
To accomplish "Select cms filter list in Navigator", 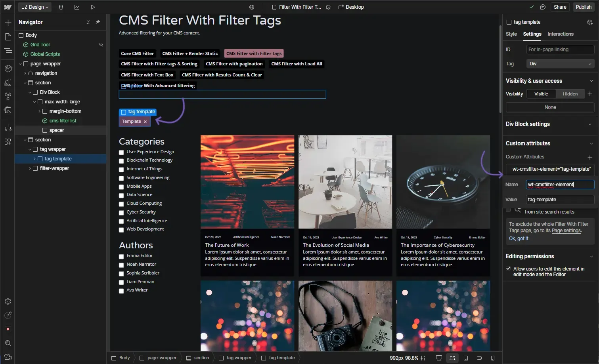I will [63, 121].
